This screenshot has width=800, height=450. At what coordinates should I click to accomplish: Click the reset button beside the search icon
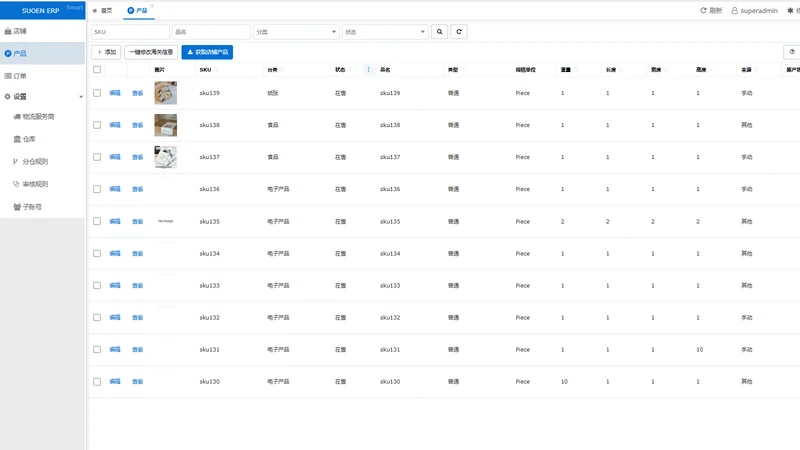[x=459, y=32]
